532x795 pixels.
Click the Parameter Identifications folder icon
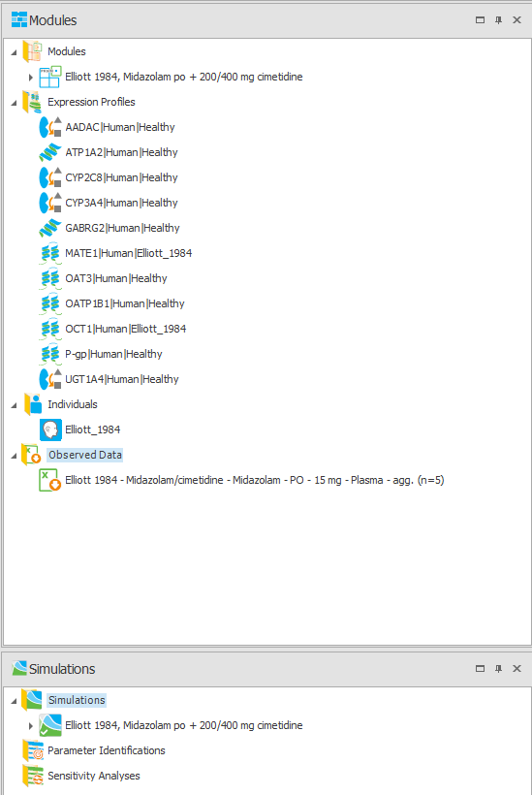coord(32,750)
